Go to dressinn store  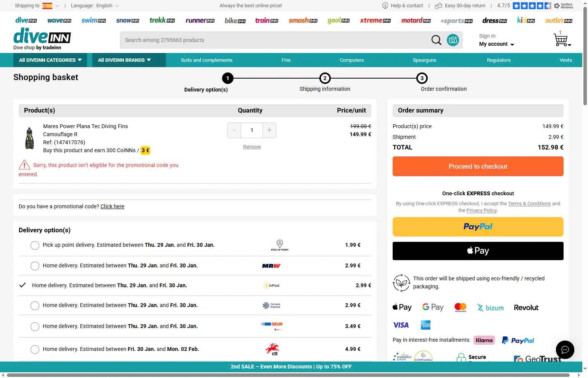495,20
